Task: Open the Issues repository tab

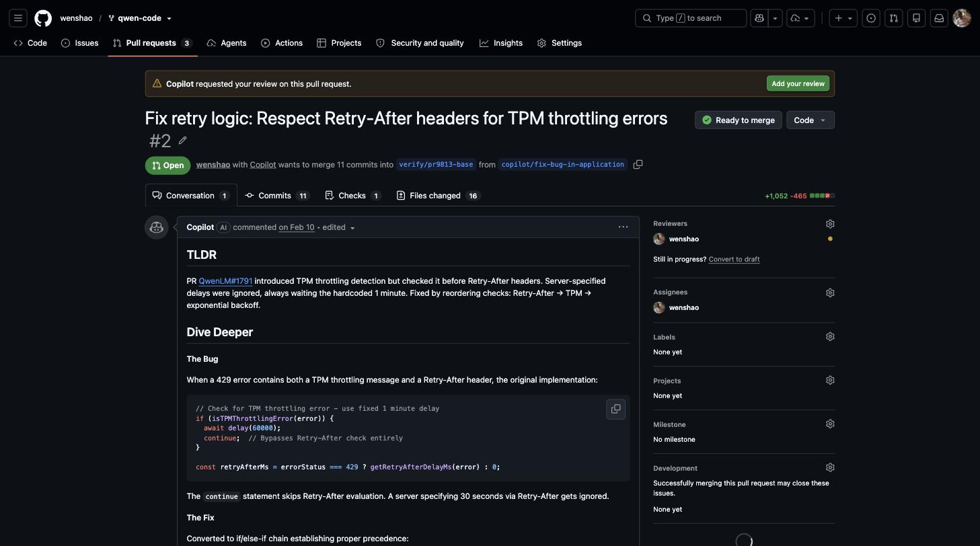Action: 80,43
